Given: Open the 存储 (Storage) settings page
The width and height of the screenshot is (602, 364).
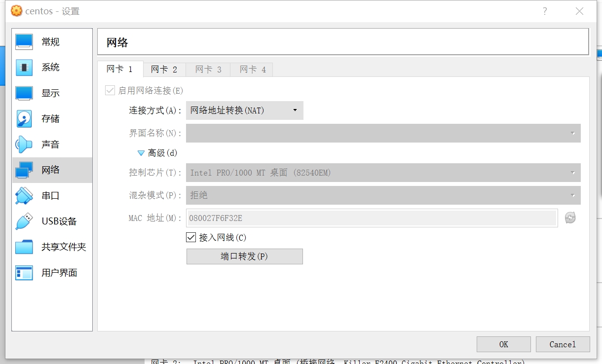Looking at the screenshot, I should tap(25, 118).
